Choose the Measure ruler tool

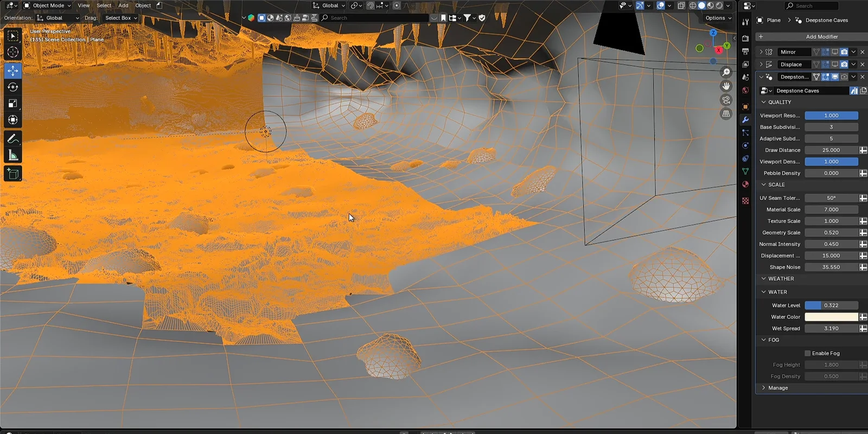(13, 156)
